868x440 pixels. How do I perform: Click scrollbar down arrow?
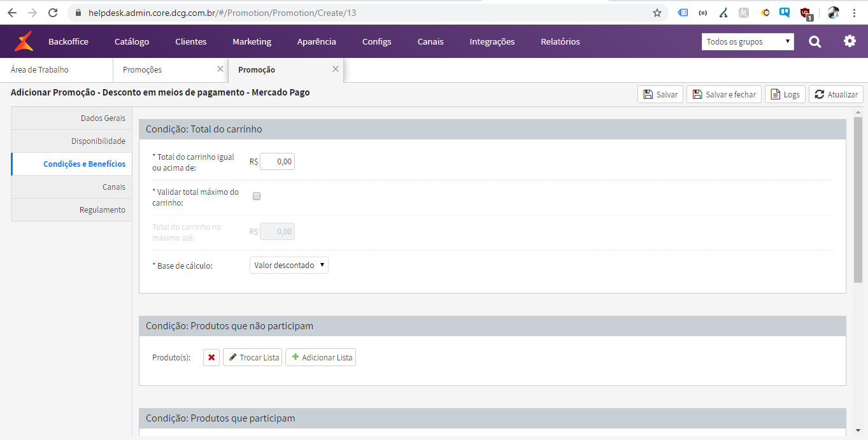click(x=858, y=430)
